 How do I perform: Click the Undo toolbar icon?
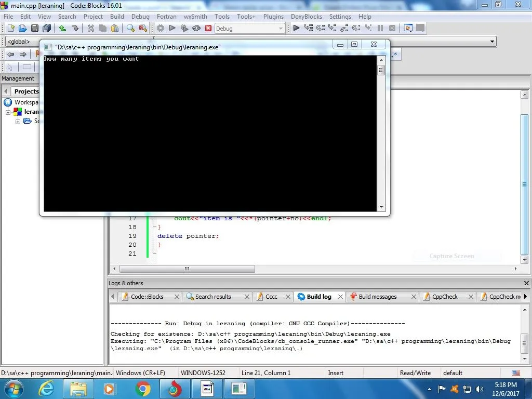pyautogui.click(x=62, y=28)
